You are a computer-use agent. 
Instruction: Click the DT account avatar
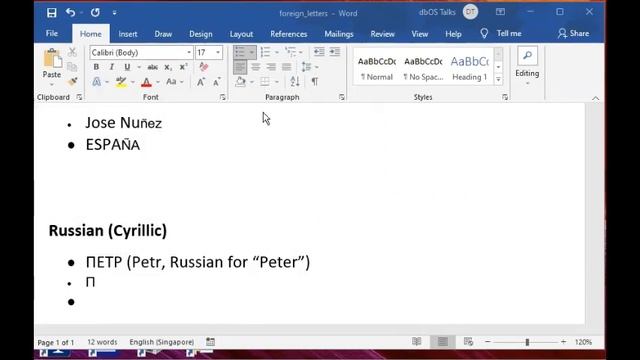click(x=470, y=12)
